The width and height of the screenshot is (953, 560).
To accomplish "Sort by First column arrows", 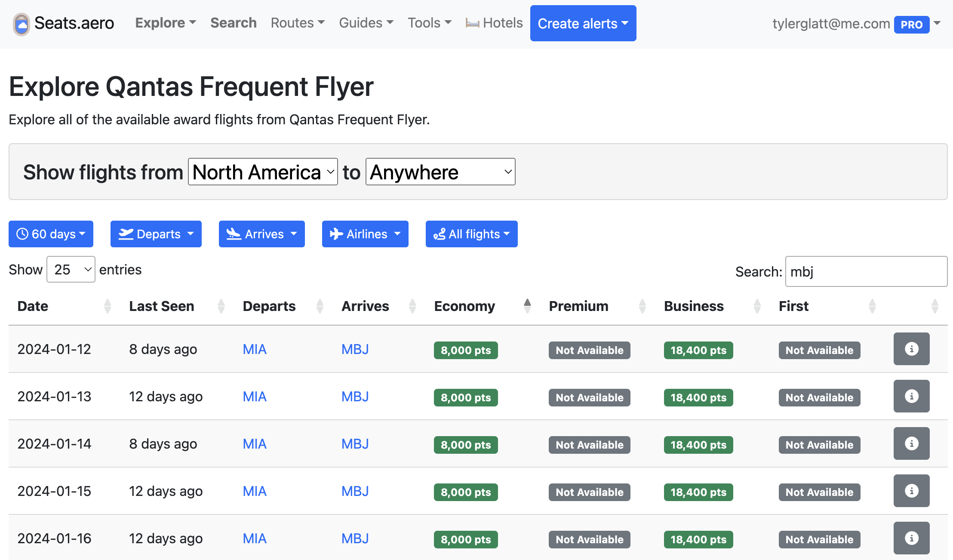I will 872,306.
